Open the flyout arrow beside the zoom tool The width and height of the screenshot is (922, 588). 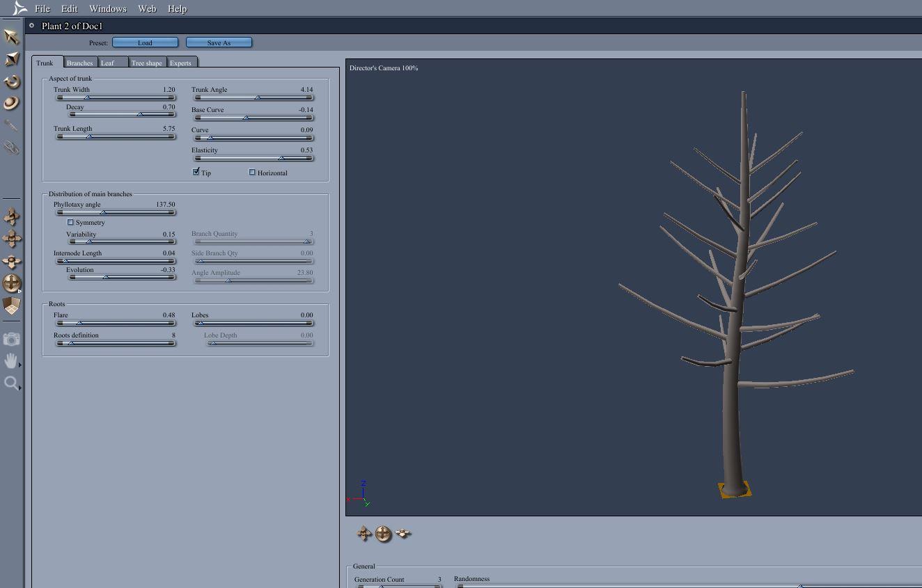click(20, 388)
